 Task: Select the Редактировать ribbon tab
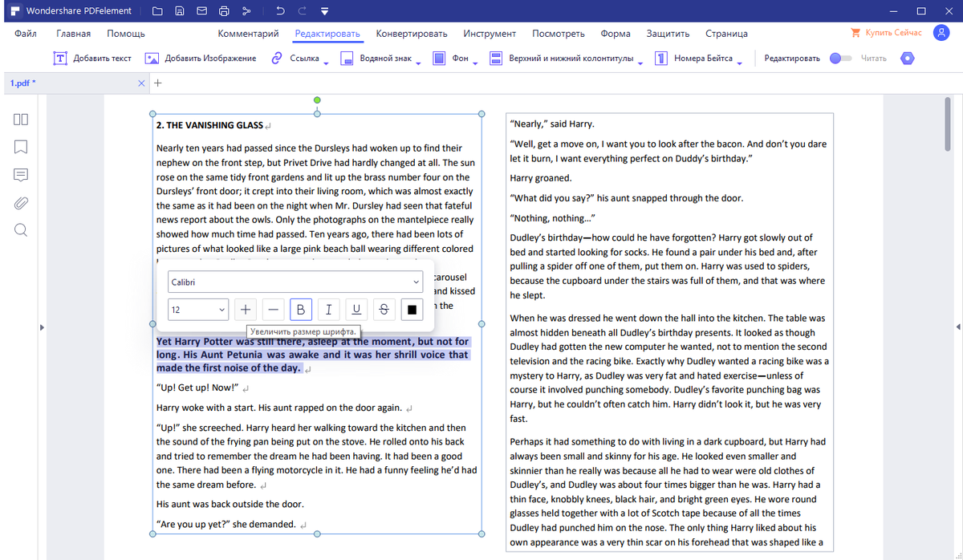[x=327, y=34]
